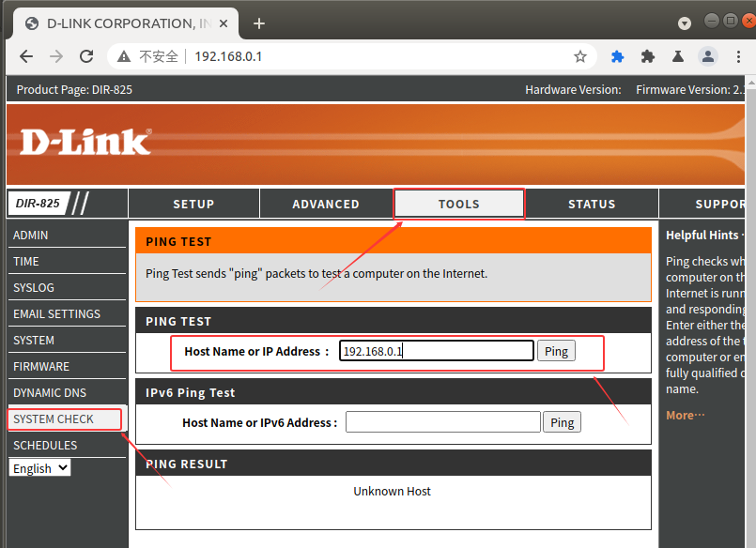Click the Product Page: DIR-825 text

pos(74,89)
